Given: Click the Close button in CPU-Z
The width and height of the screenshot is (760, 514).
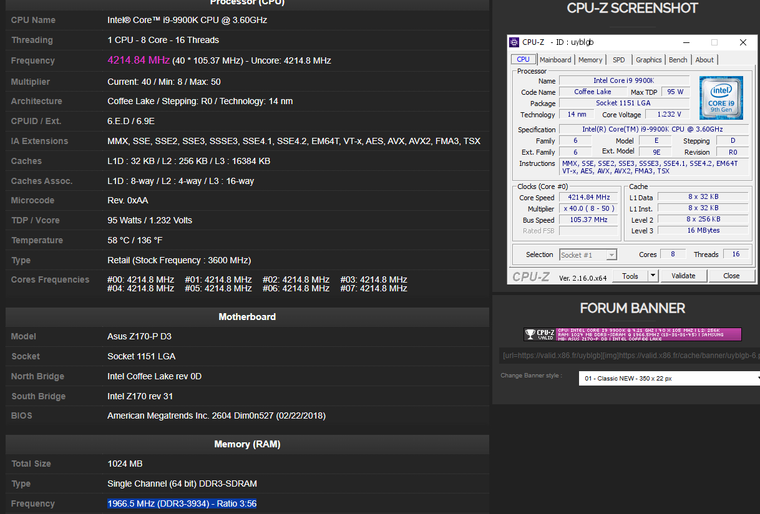Looking at the screenshot, I should tap(731, 276).
